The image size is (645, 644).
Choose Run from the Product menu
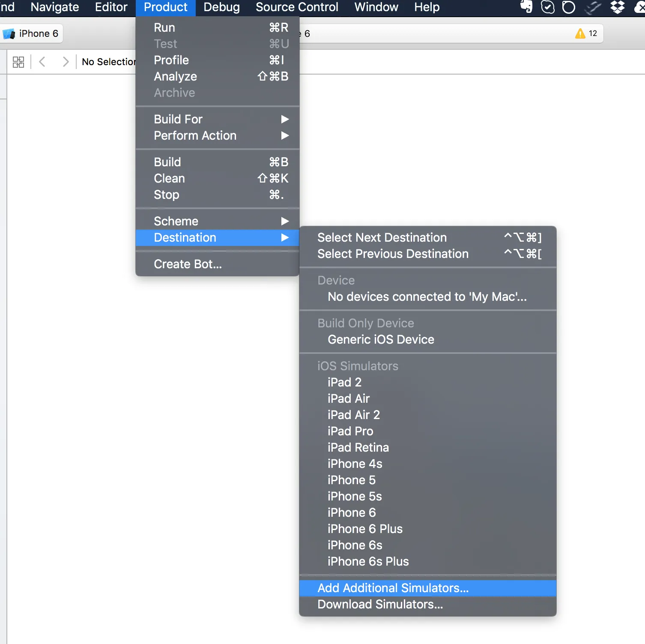[218, 27]
